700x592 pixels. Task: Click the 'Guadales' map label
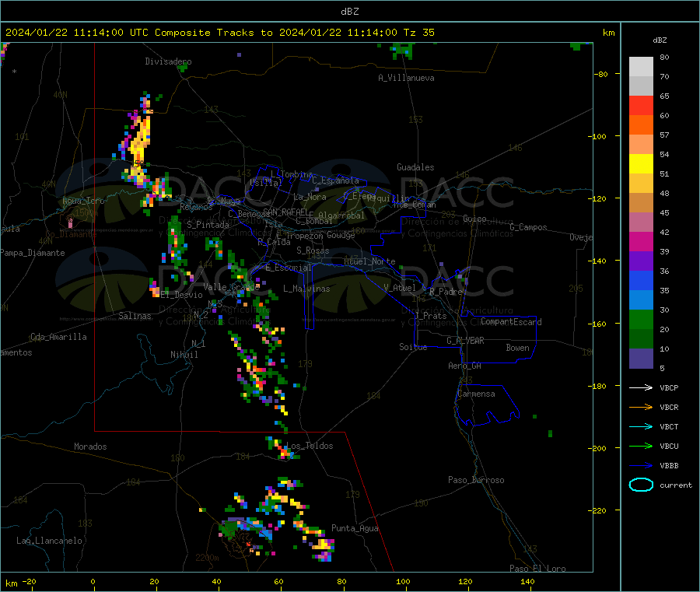(x=415, y=167)
